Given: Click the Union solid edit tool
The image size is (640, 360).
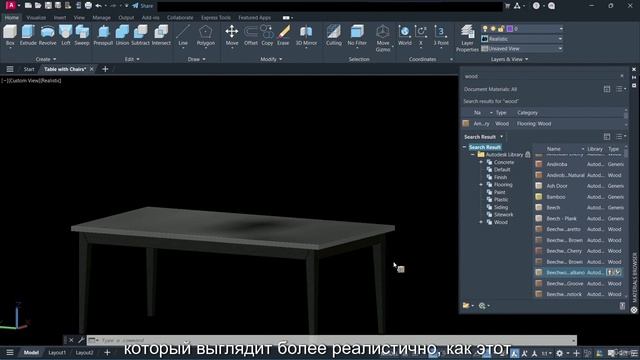Looking at the screenshot, I should point(122,35).
